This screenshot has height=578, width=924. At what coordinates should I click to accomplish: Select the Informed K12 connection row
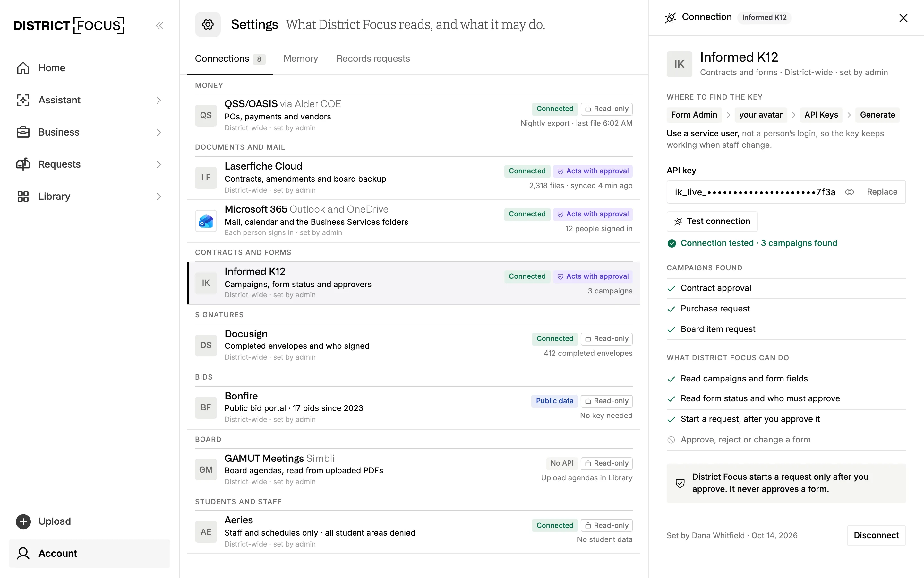point(414,283)
